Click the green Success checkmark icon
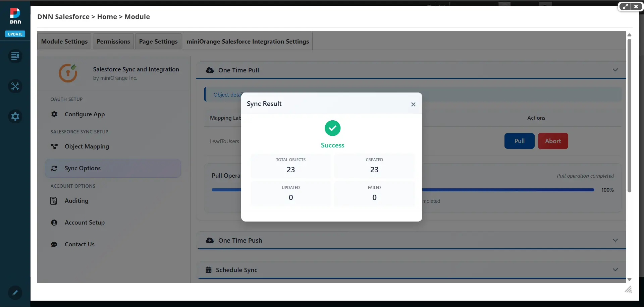Image resolution: width=644 pixels, height=307 pixels. coord(332,128)
